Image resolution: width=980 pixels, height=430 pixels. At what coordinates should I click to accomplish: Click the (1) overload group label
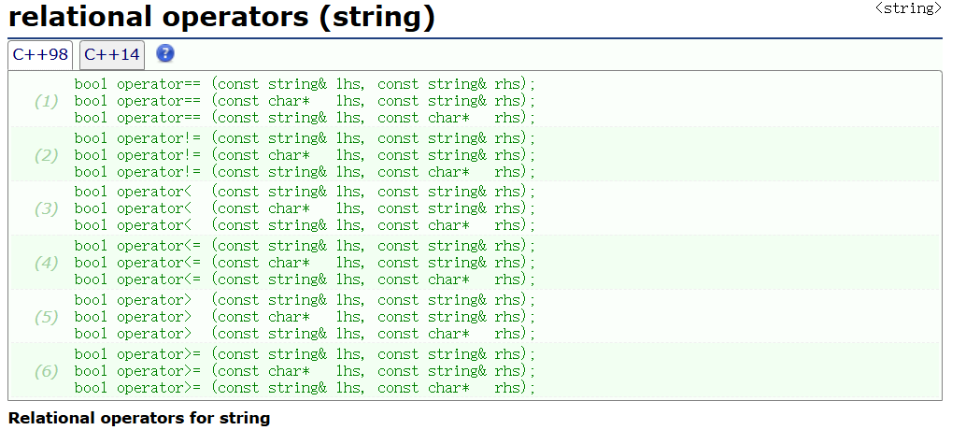(47, 101)
